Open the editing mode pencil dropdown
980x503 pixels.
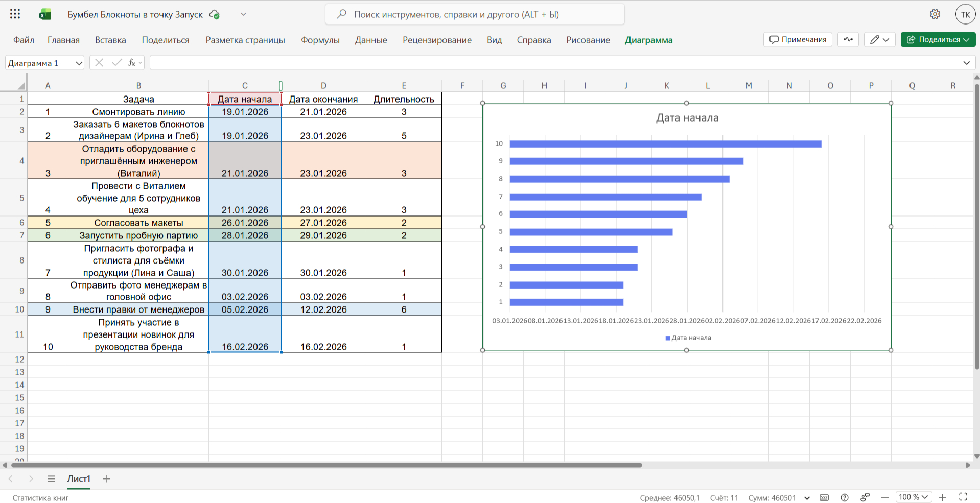coord(879,40)
